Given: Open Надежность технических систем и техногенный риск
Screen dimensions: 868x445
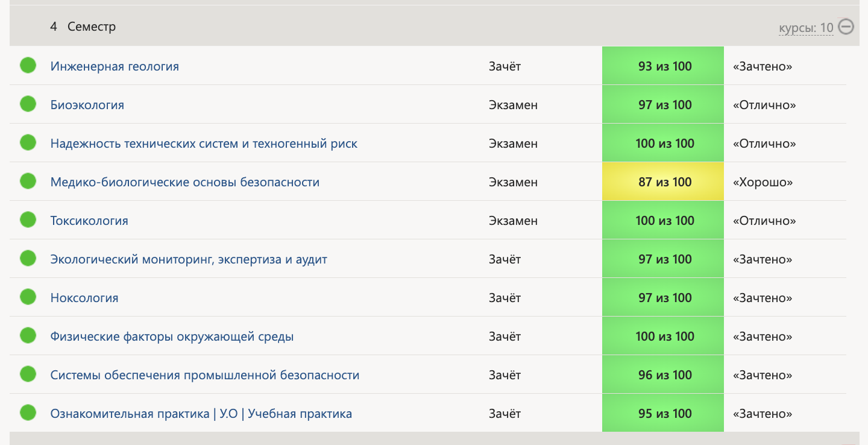Looking at the screenshot, I should tap(204, 144).
